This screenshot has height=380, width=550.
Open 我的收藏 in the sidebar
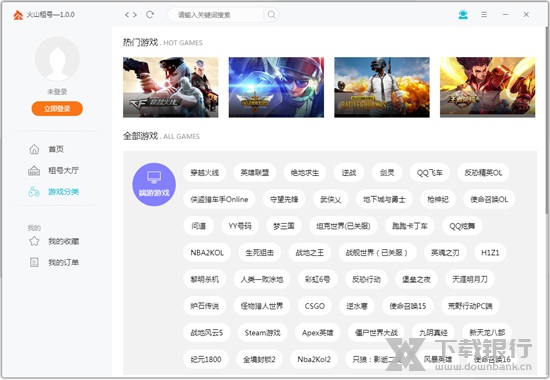pos(63,241)
